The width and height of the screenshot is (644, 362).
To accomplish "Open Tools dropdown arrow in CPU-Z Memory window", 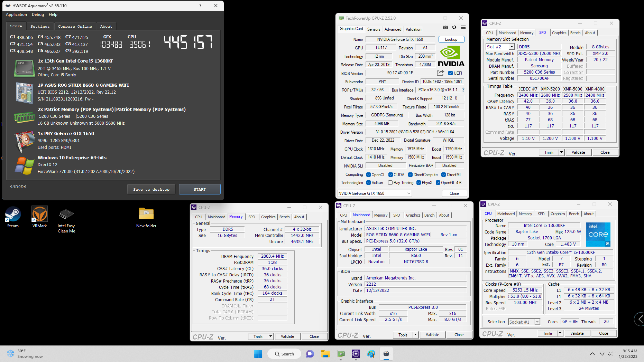I will (270, 336).
